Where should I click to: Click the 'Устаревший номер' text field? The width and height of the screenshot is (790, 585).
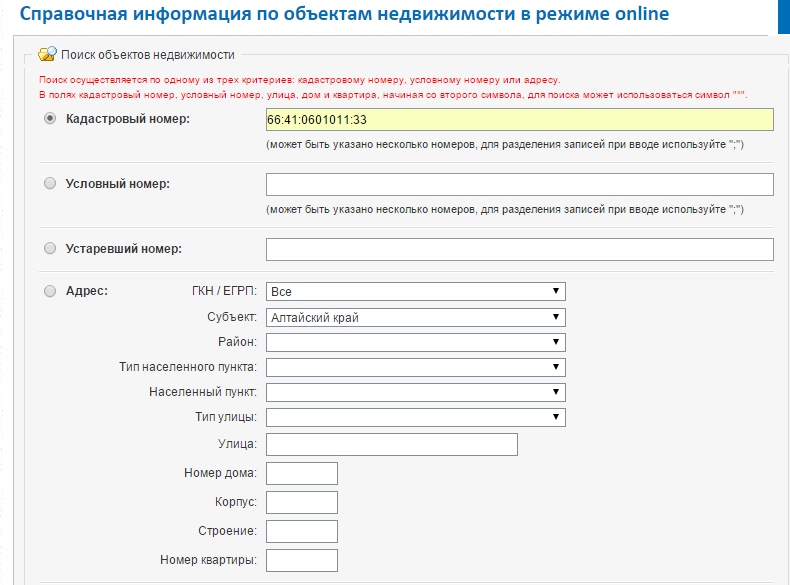pyautogui.click(x=519, y=249)
